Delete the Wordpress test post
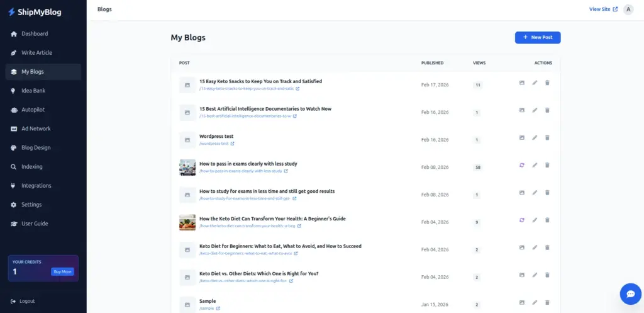The width and height of the screenshot is (644, 313). [547, 138]
